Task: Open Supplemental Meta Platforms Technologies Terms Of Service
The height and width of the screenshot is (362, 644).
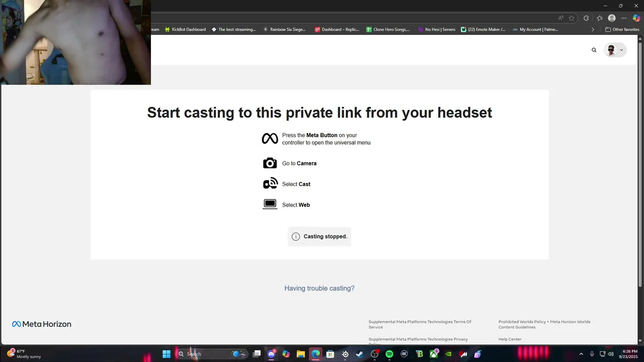Action: point(420,324)
